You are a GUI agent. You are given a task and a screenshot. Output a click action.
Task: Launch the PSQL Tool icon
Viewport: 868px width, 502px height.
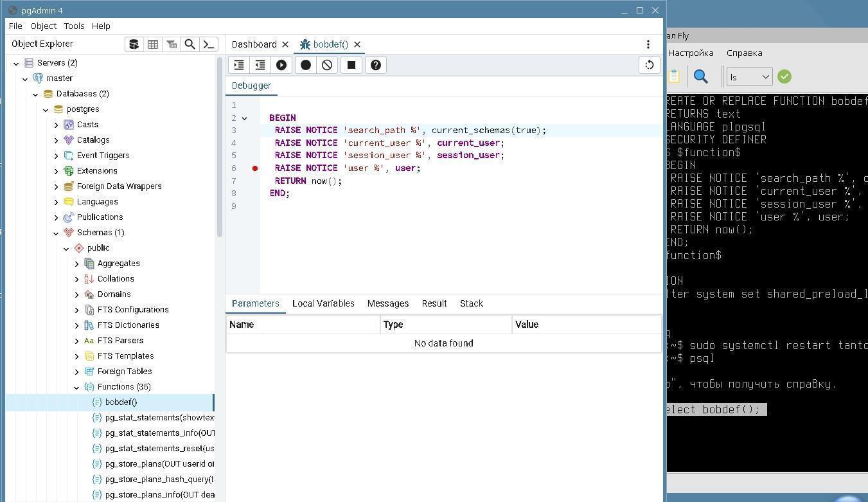[x=209, y=44]
